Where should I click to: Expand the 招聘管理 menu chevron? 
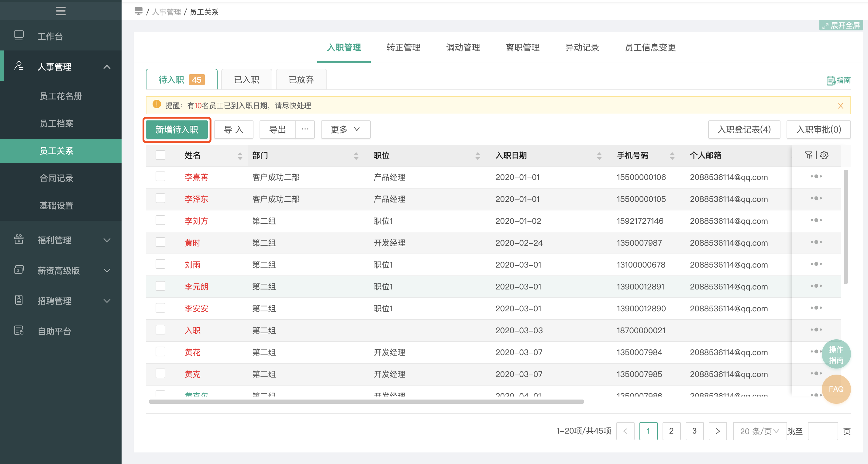pos(107,301)
